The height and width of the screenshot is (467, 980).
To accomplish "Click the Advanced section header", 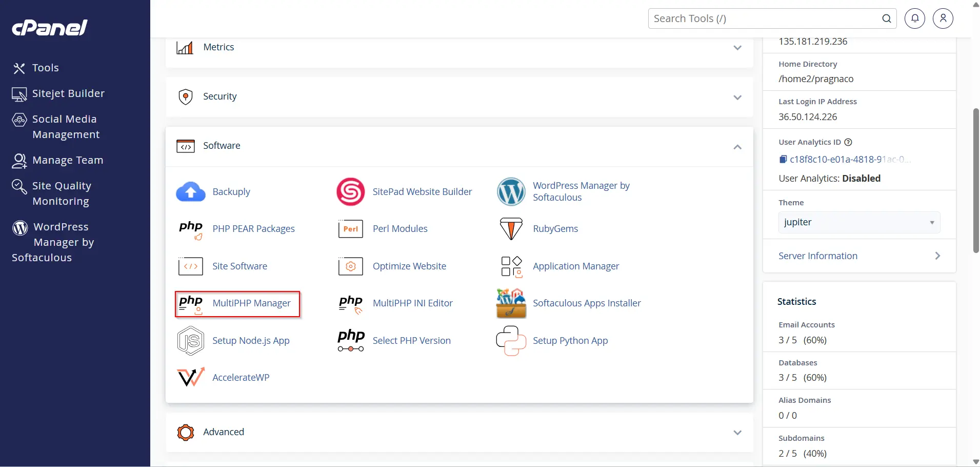I will pyautogui.click(x=459, y=432).
